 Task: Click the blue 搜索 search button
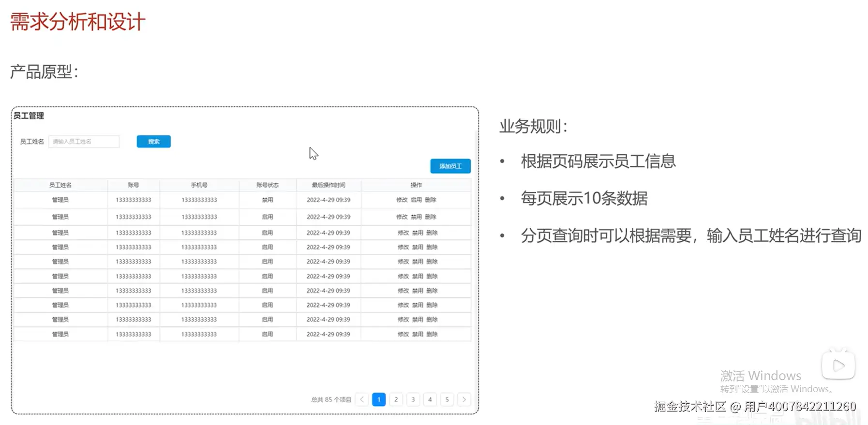click(x=153, y=142)
